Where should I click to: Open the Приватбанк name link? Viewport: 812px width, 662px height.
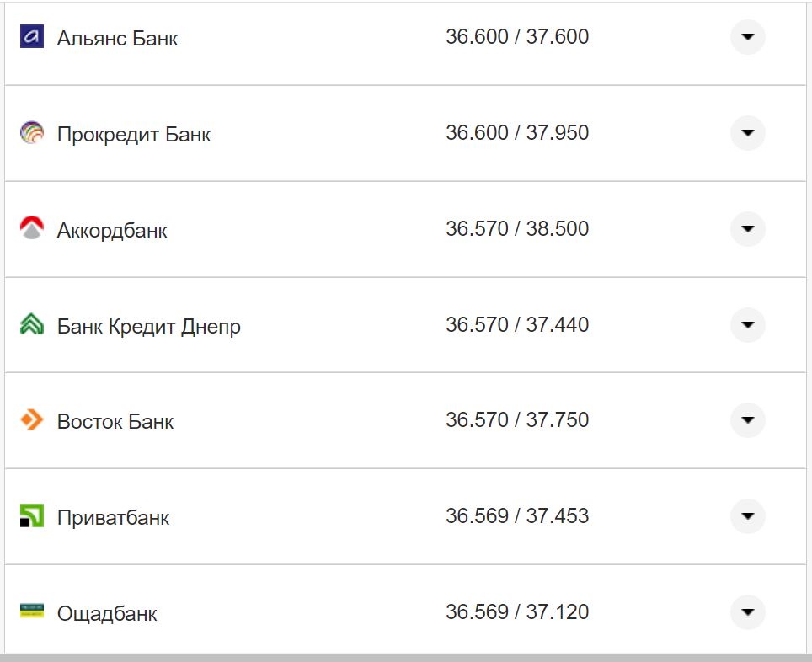[x=112, y=517]
